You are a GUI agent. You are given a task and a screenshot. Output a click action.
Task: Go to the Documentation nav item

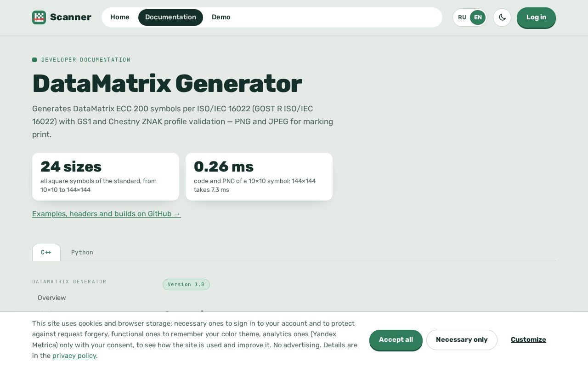pos(170,17)
